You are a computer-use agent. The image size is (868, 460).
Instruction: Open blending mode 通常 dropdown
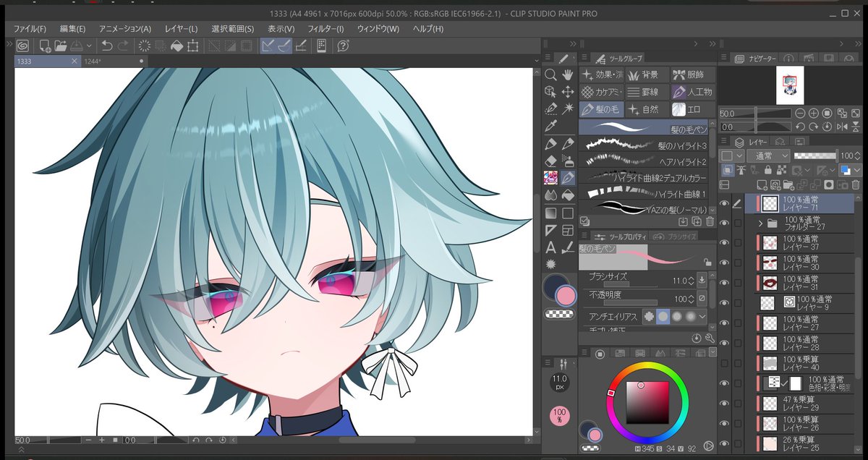click(768, 156)
